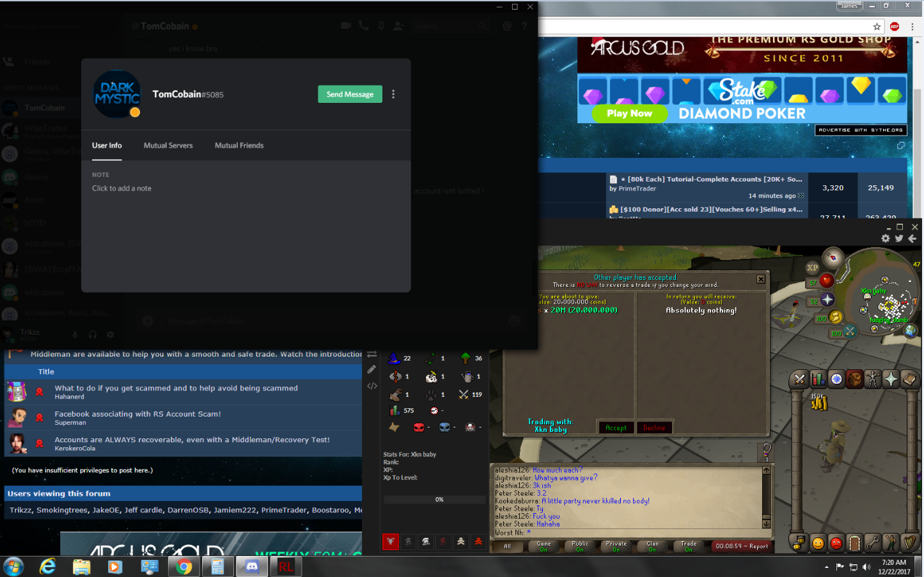Toggle Trade chat filter
The image size is (924, 577).
[x=689, y=546]
